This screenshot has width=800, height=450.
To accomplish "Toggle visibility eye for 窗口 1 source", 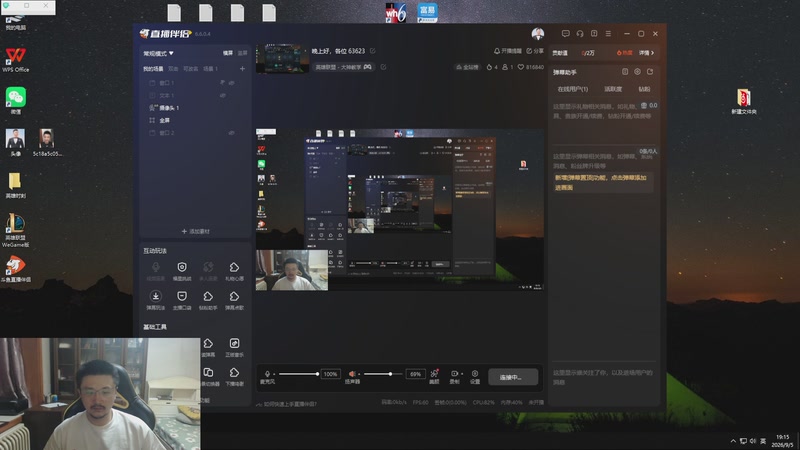I will [232, 83].
